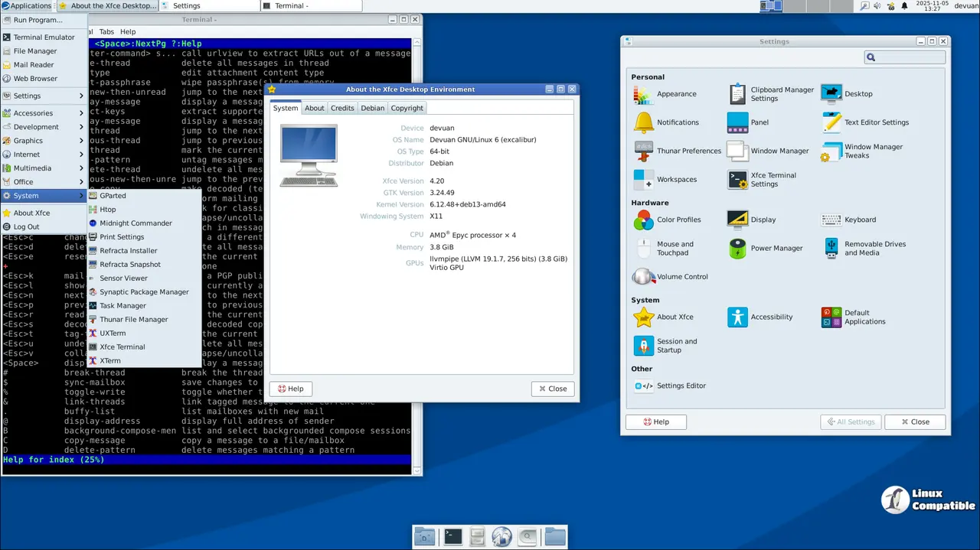Select GParted in the System submenu

113,196
